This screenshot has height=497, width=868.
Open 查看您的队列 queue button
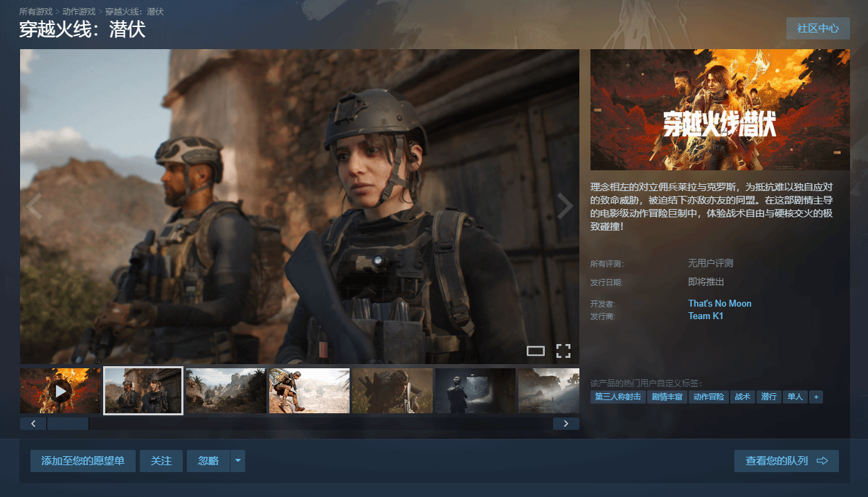point(786,461)
